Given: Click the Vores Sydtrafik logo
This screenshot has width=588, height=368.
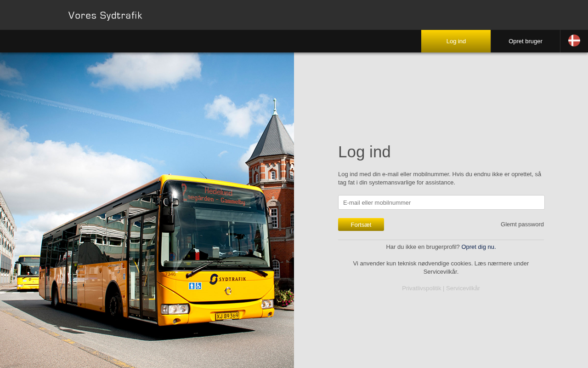Looking at the screenshot, I should pyautogui.click(x=105, y=16).
